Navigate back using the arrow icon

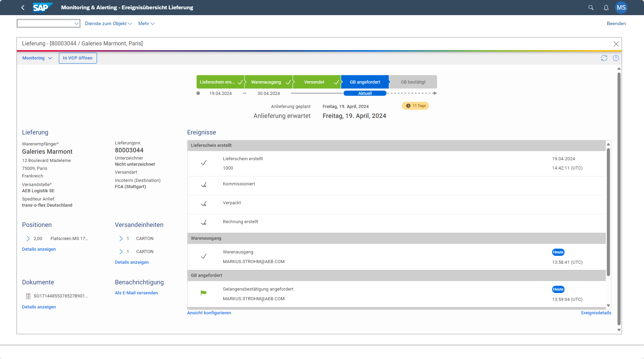click(x=22, y=7)
